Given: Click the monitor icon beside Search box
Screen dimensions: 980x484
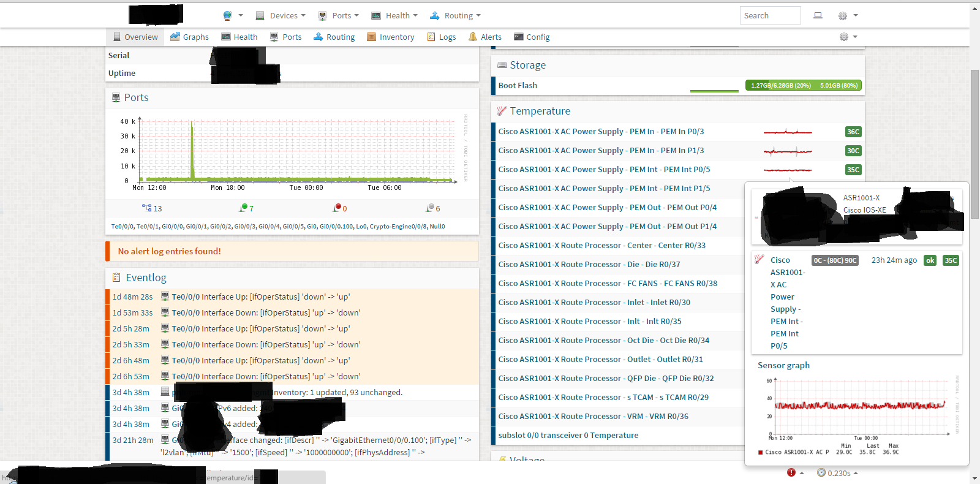Looking at the screenshot, I should click(818, 16).
